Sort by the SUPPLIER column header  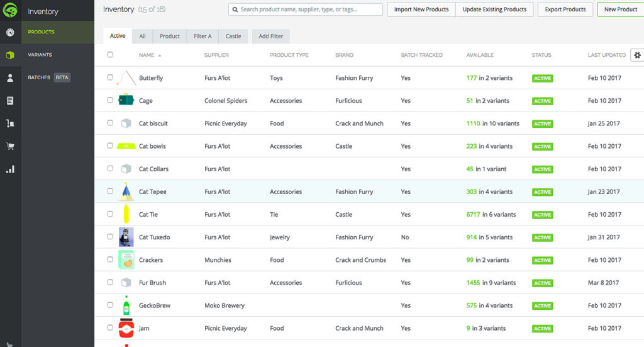pos(216,55)
